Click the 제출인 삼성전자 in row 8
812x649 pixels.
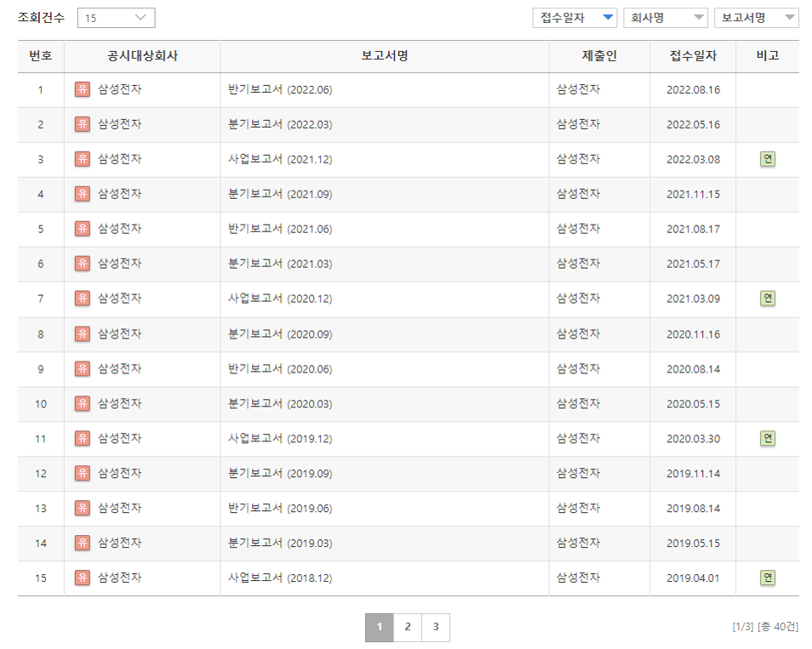point(579,333)
